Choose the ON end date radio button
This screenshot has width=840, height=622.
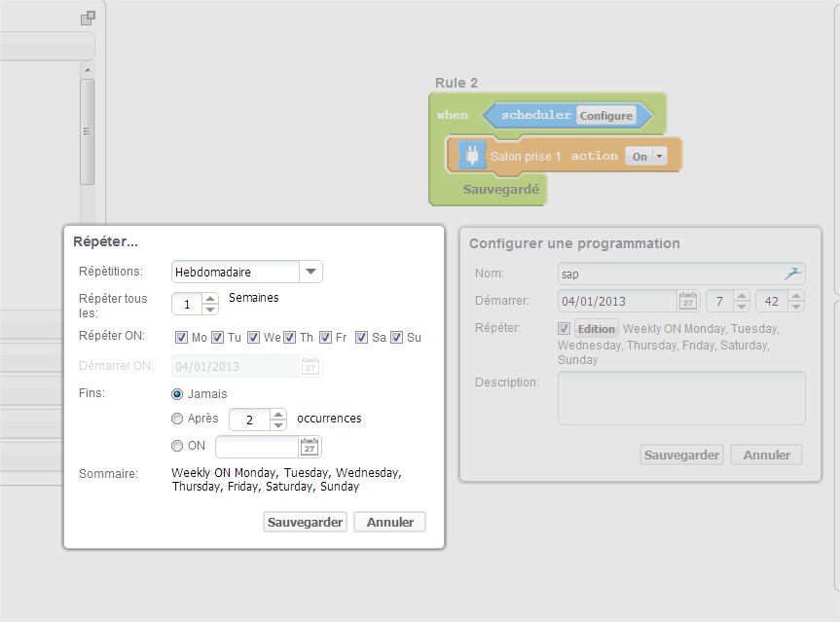177,447
